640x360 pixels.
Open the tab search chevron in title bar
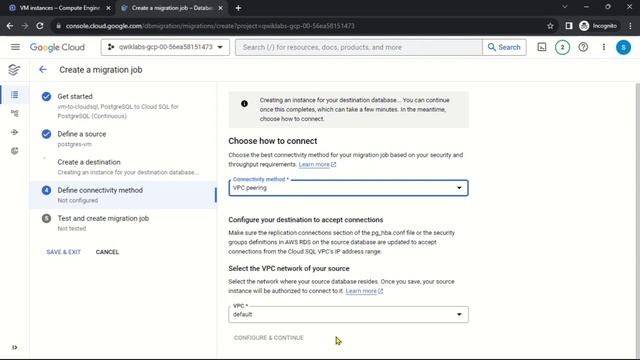point(564,7)
